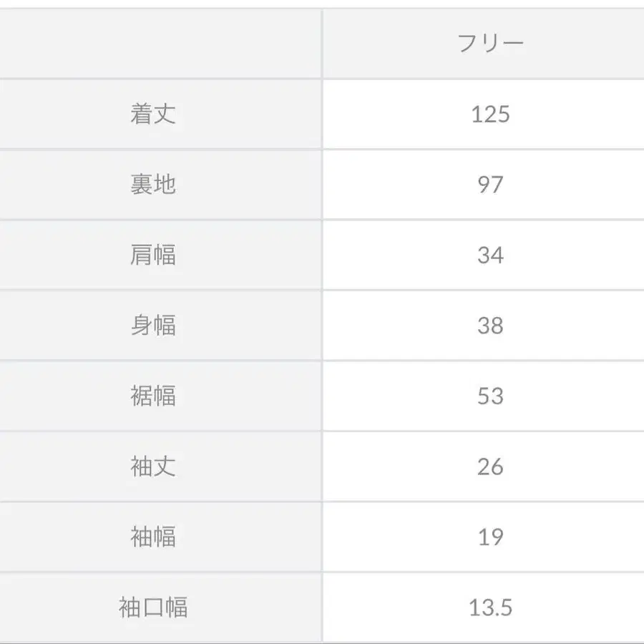Image resolution: width=644 pixels, height=644 pixels.
Task: Click the 38 body width value
Action: click(x=490, y=326)
